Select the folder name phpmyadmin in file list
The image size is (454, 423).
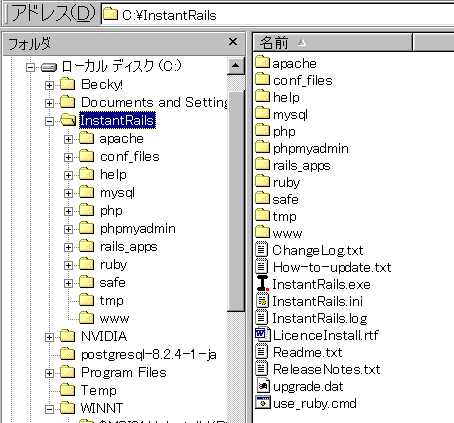[x=311, y=149]
